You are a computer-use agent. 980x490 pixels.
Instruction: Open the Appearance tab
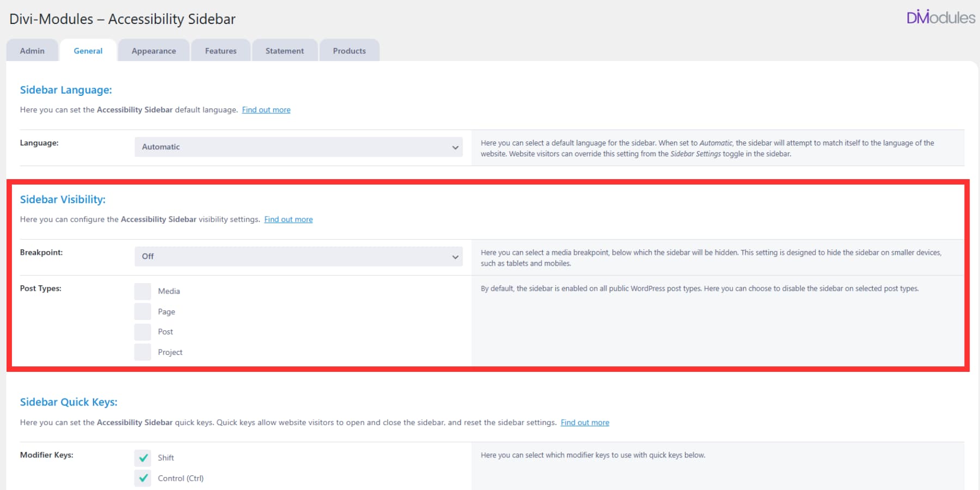pos(154,50)
